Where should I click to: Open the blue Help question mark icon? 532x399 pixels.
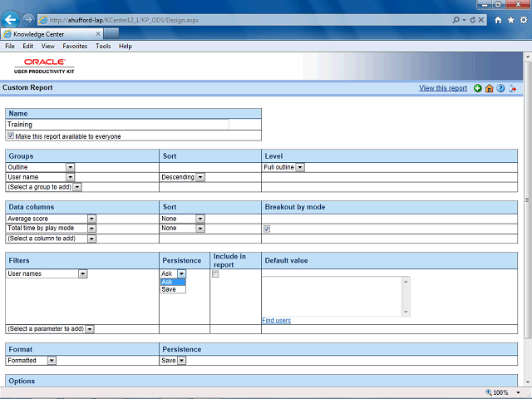pos(500,88)
